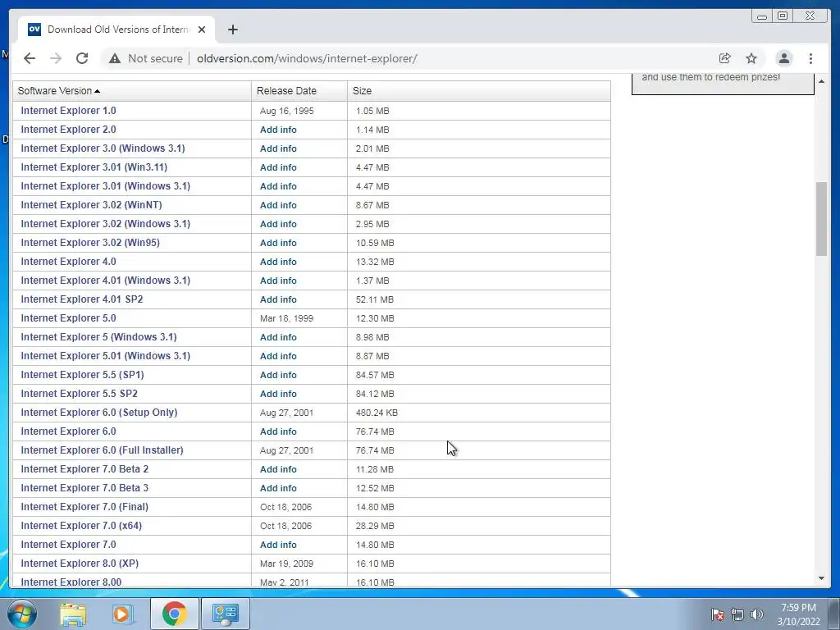The height and width of the screenshot is (630, 840).
Task: Click the 52.11 MB size value
Action: [374, 299]
